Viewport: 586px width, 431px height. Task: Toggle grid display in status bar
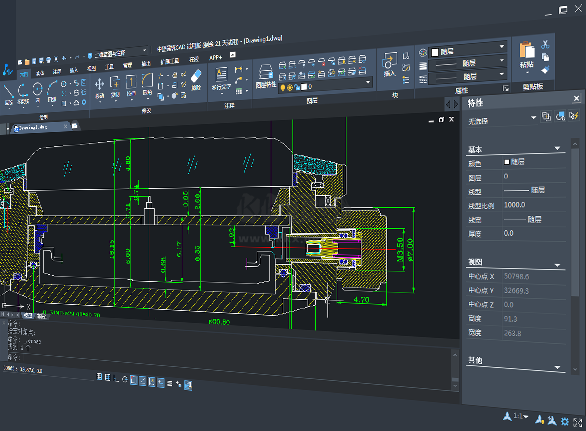coord(107,377)
